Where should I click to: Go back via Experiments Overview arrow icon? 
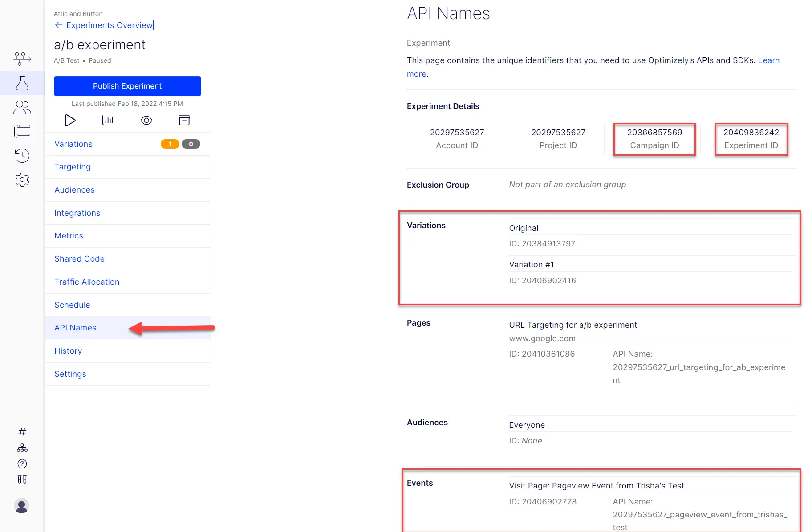pos(58,25)
